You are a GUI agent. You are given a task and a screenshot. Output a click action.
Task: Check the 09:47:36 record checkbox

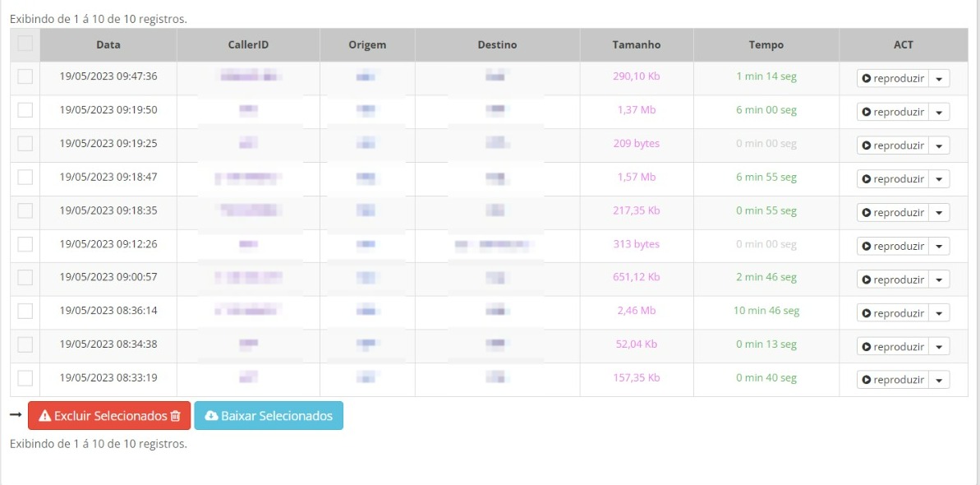pyautogui.click(x=25, y=76)
